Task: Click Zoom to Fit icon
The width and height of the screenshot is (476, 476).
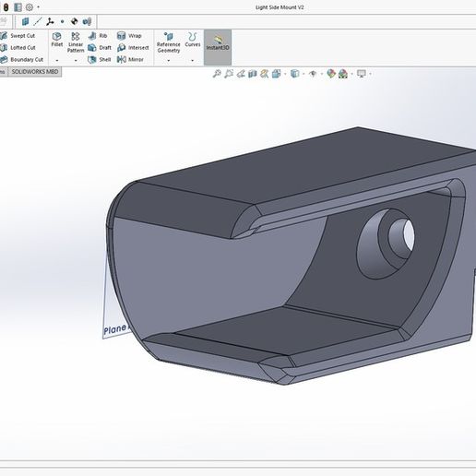Action: pos(217,74)
